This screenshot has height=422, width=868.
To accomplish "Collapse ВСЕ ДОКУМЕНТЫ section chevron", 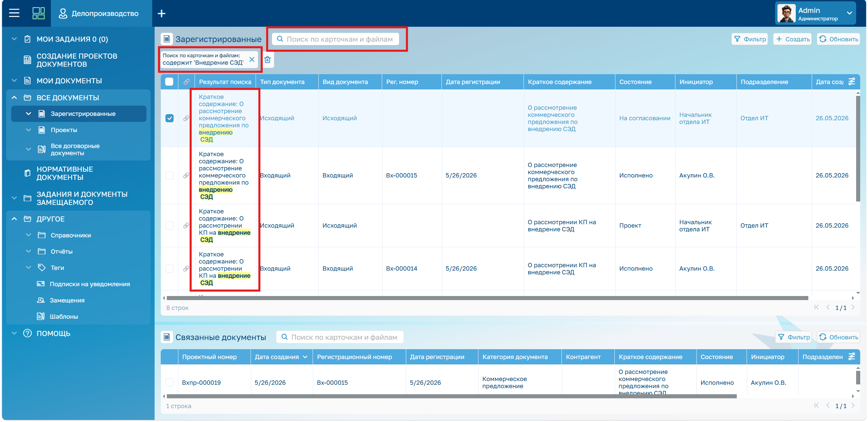I will tap(14, 98).
